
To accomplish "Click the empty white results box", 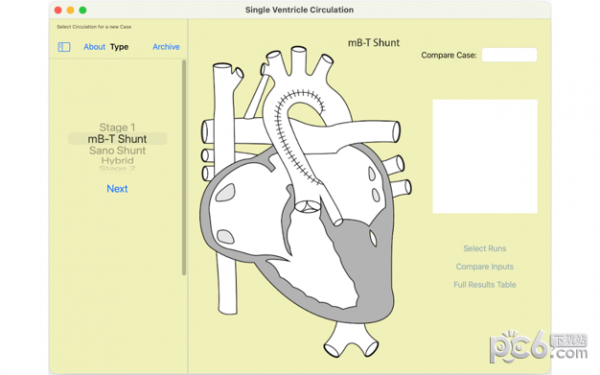I will [485, 156].
